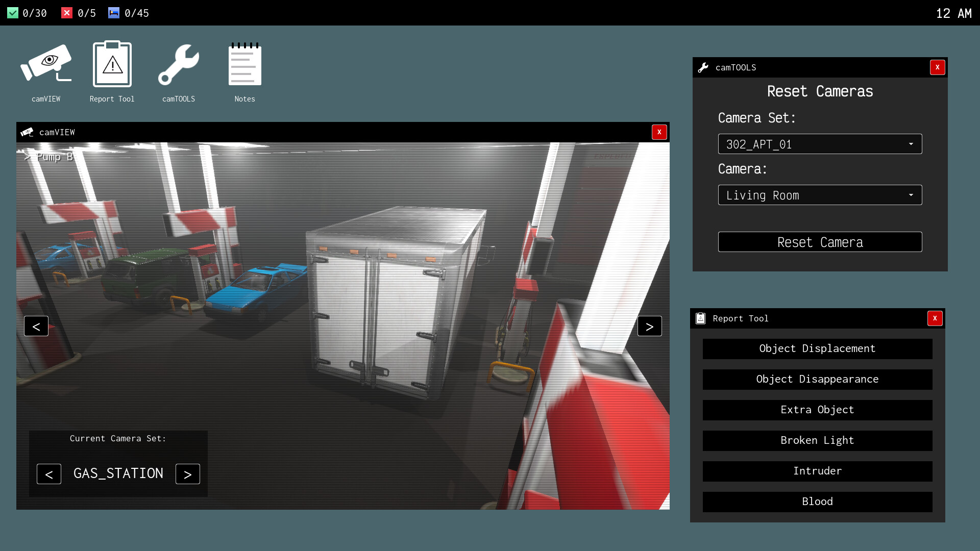Screen dimensions: 980x551
Task: Report an Object Displacement anomaly
Action: (x=817, y=349)
